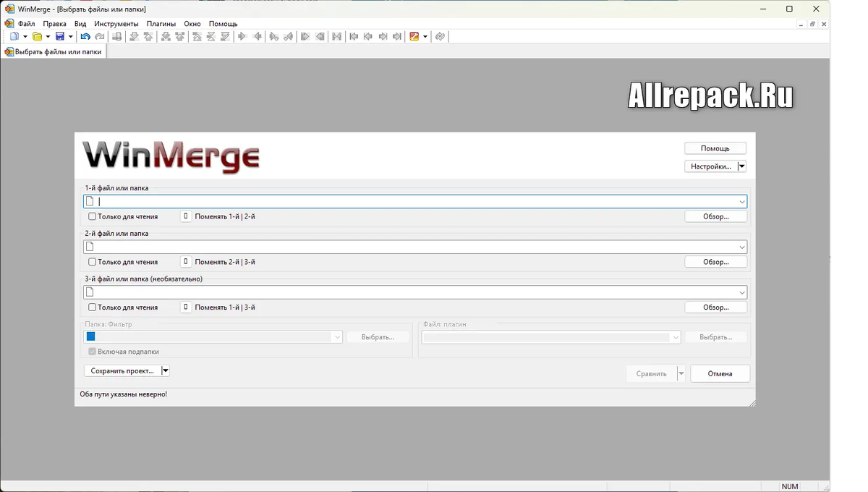Expand the 1-й файл или папка path dropdown
The image size is (868, 492).
(742, 202)
